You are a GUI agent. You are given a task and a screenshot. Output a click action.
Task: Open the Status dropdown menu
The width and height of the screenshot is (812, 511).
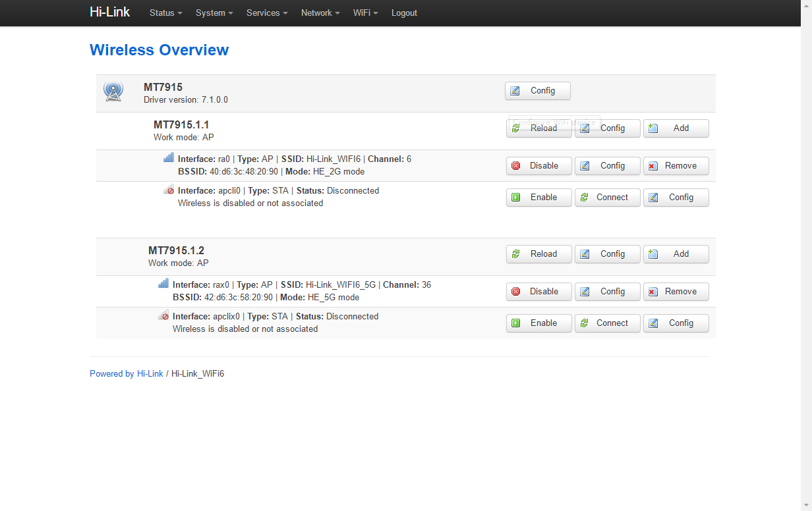[165, 13]
